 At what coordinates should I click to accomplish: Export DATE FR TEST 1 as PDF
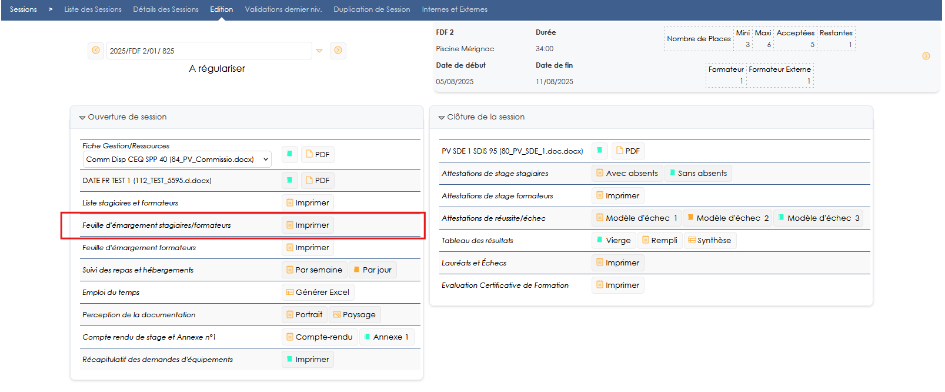pos(318,180)
